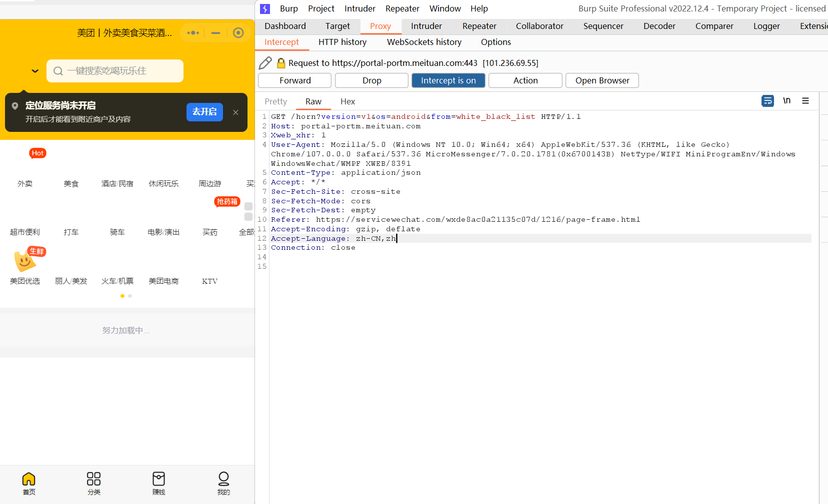Viewport: 828px width, 504px height.
Task: Switch editor to Pretty view
Action: [276, 101]
